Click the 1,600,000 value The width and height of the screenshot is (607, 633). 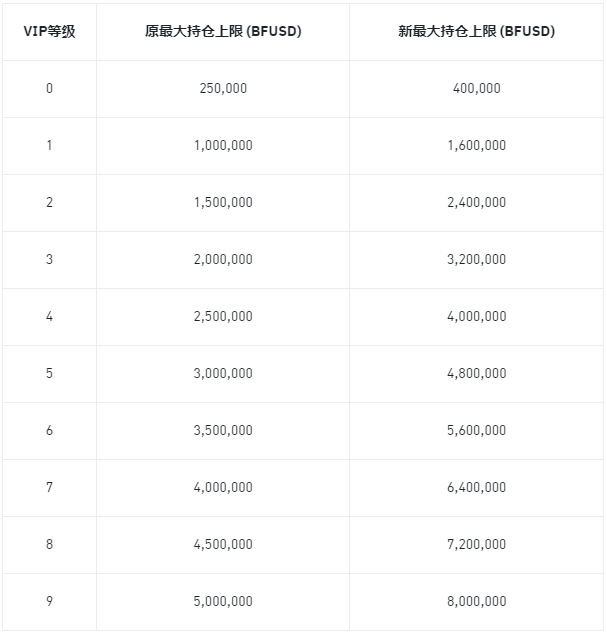coord(477,145)
